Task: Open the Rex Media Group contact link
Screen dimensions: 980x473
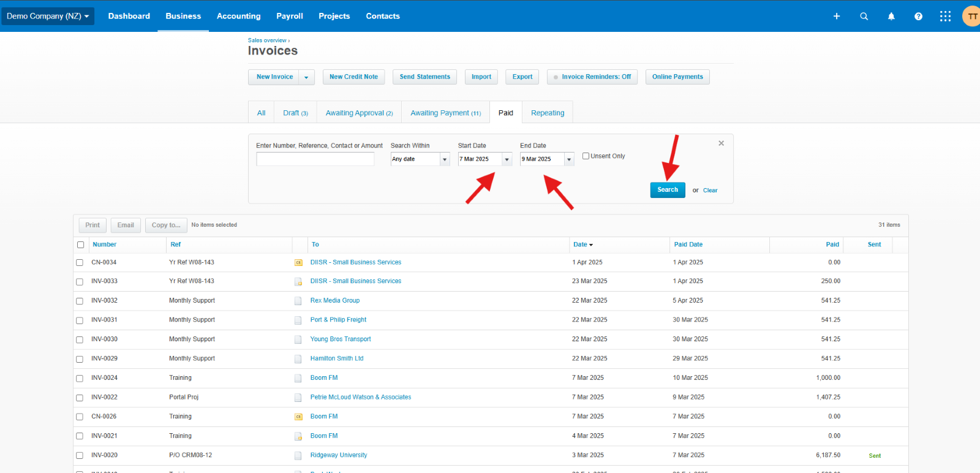Action: [335, 301]
